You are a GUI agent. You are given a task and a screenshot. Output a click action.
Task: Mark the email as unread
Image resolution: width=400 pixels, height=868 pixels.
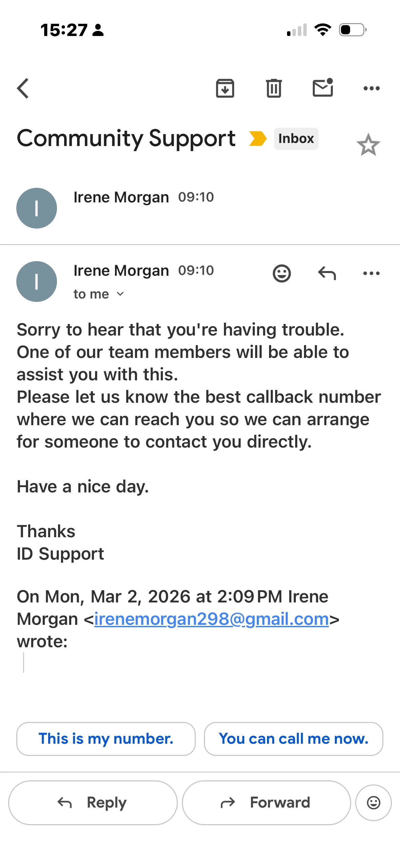323,88
